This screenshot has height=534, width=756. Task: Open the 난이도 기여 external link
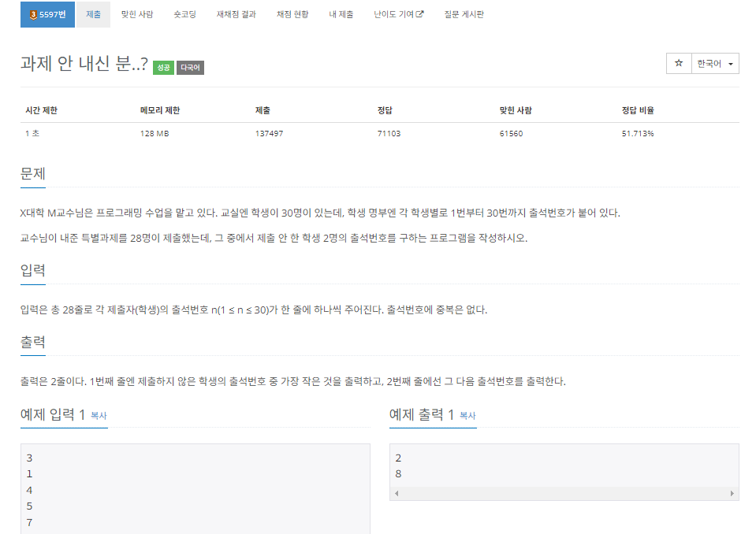point(398,14)
